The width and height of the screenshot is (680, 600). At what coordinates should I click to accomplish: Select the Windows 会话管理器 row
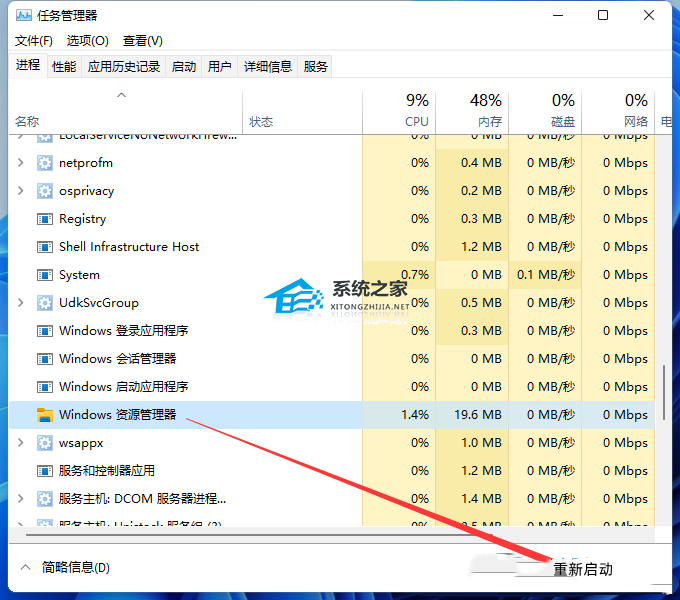pos(332,359)
